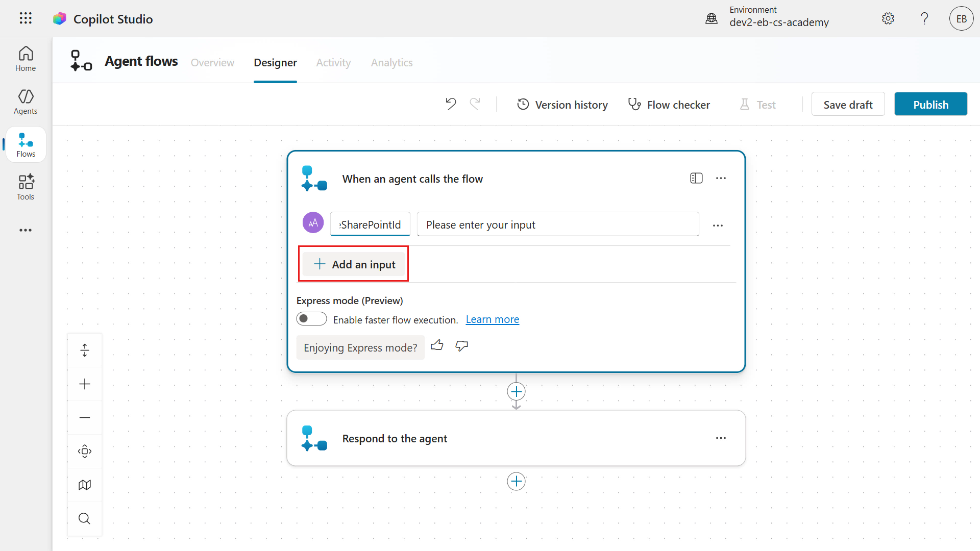The width and height of the screenshot is (980, 551).
Task: Open the app launcher grid icon
Action: [26, 18]
